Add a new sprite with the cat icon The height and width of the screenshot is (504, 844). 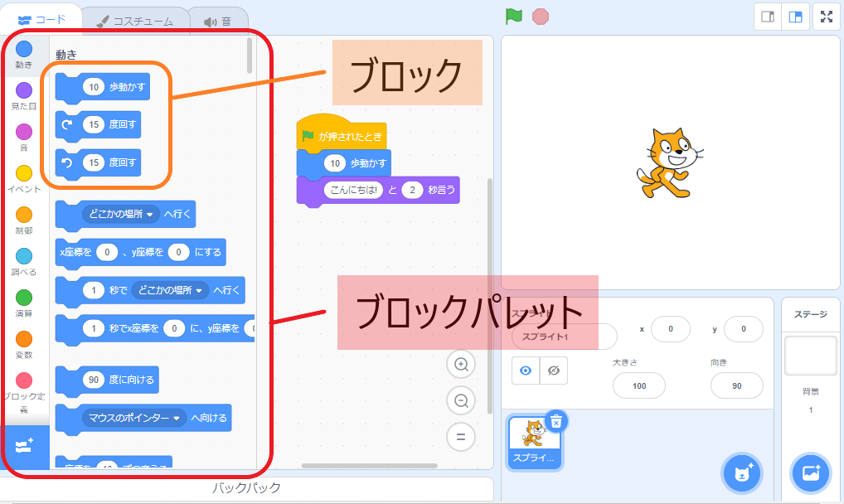(741, 472)
